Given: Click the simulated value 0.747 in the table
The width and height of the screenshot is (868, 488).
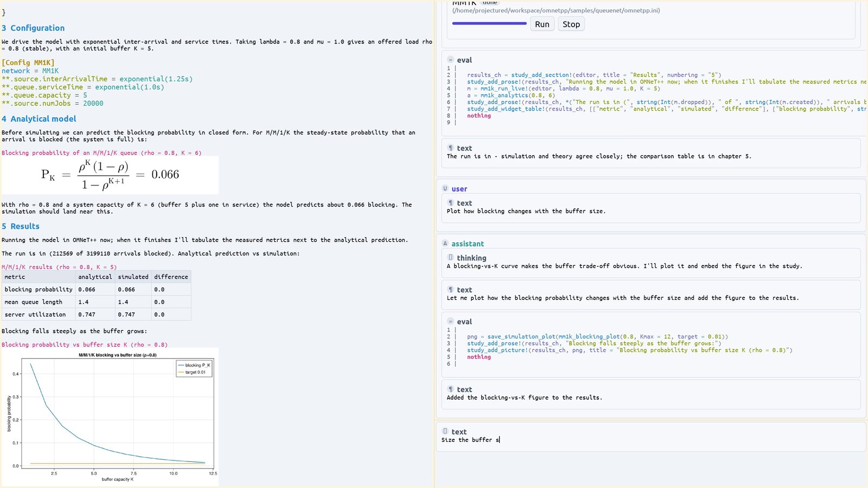Looking at the screenshot, I should pyautogui.click(x=126, y=314).
